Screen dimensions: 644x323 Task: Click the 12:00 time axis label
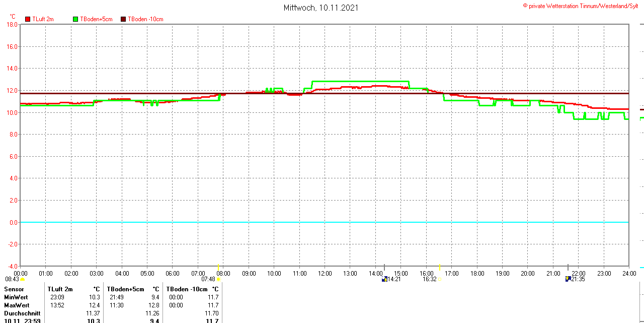(x=325, y=274)
